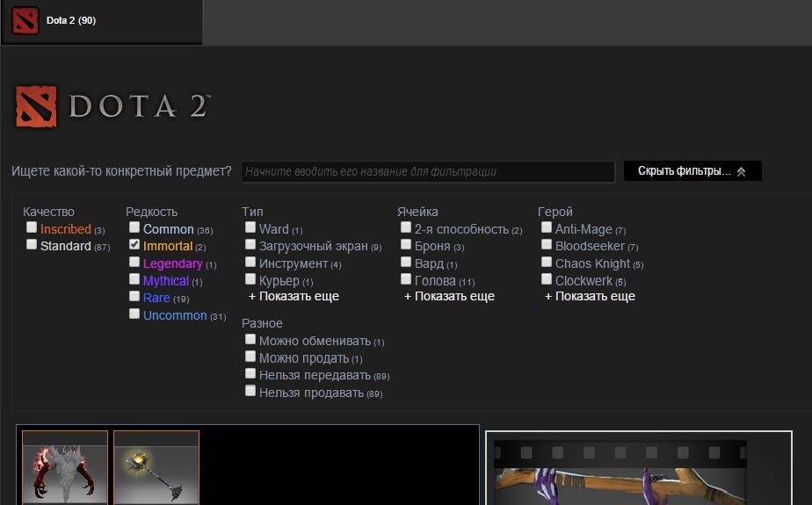The height and width of the screenshot is (505, 812).
Task: Enable the Загрузочный экран type checkbox
Action: pos(250,244)
